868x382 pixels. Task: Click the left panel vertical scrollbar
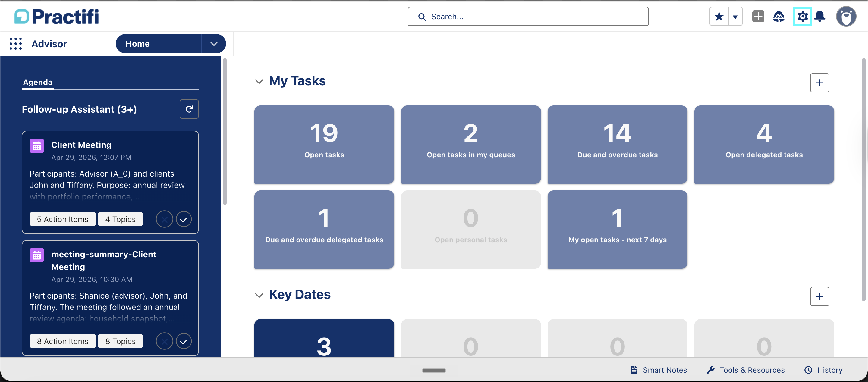point(225,132)
